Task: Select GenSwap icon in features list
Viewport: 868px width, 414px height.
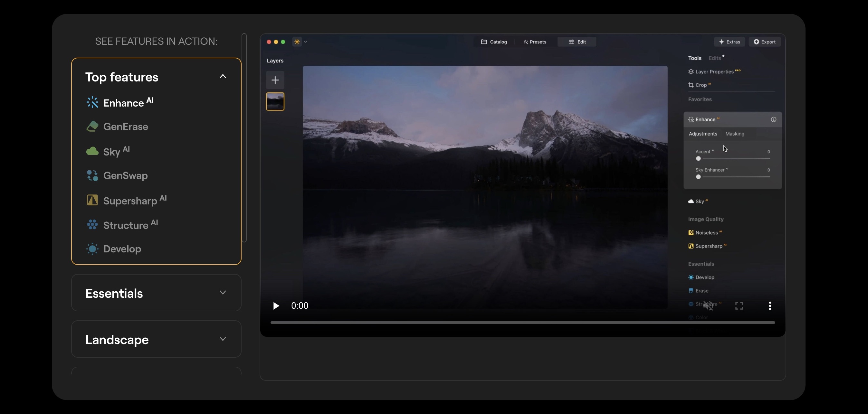Action: tap(92, 175)
